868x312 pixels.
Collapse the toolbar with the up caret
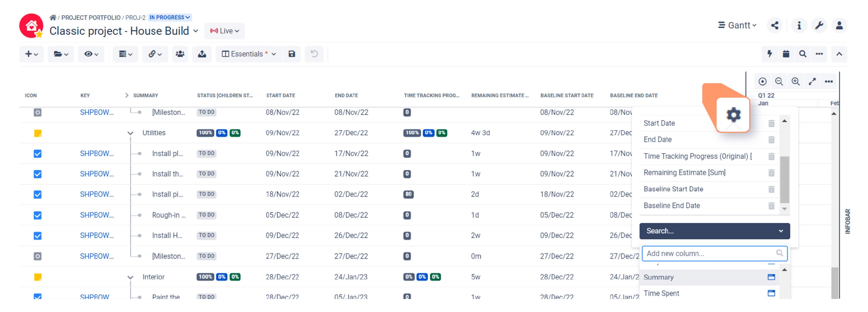click(839, 54)
